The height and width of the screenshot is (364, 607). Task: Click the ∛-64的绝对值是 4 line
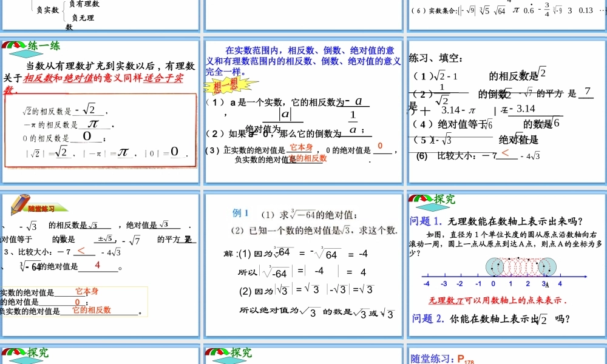[x=71, y=266]
